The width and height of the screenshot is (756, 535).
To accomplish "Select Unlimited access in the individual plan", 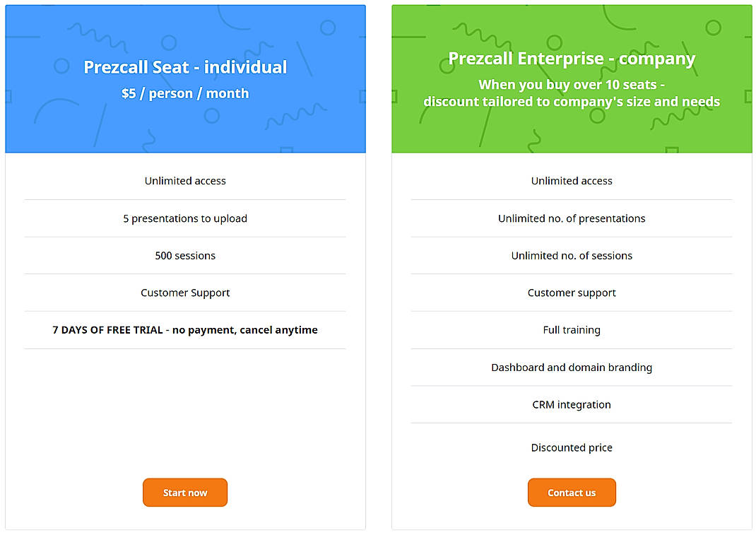I will coord(185,181).
